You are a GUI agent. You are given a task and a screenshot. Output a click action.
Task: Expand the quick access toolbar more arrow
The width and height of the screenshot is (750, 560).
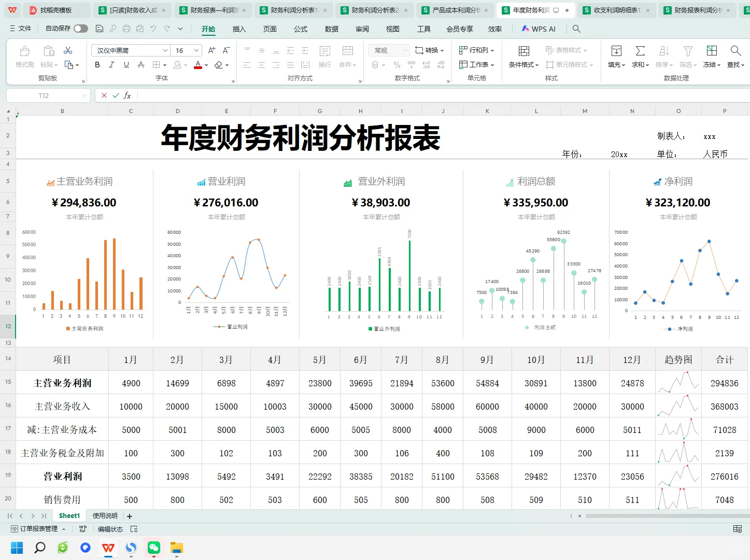(180, 29)
